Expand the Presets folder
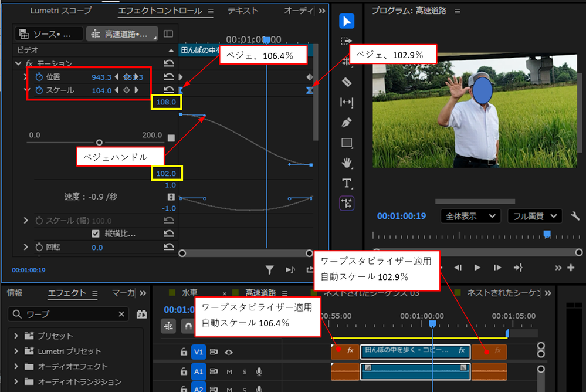The height and width of the screenshot is (392, 586). [16, 336]
